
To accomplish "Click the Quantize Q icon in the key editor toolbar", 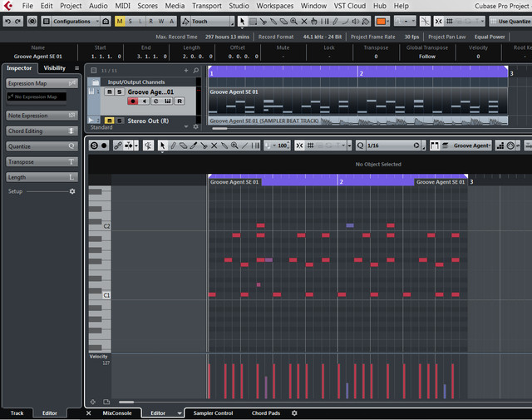I will pyautogui.click(x=360, y=146).
